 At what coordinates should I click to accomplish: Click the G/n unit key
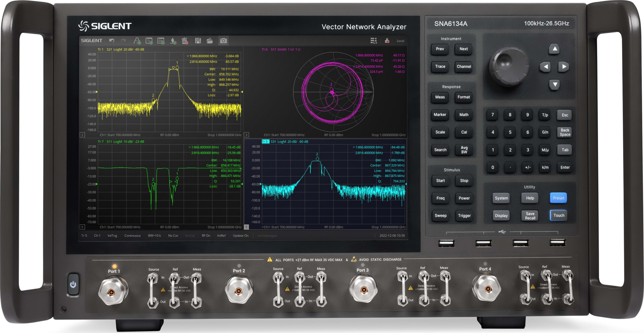(x=545, y=132)
